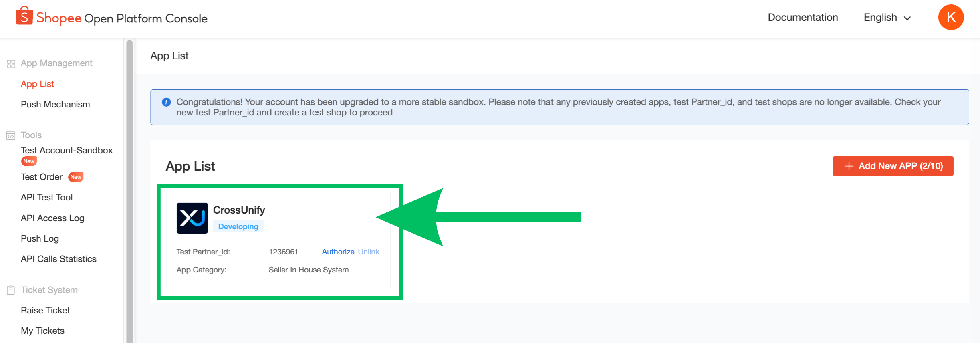Click Unlink for CrossUnify app
The height and width of the screenshot is (343, 980).
[369, 252]
